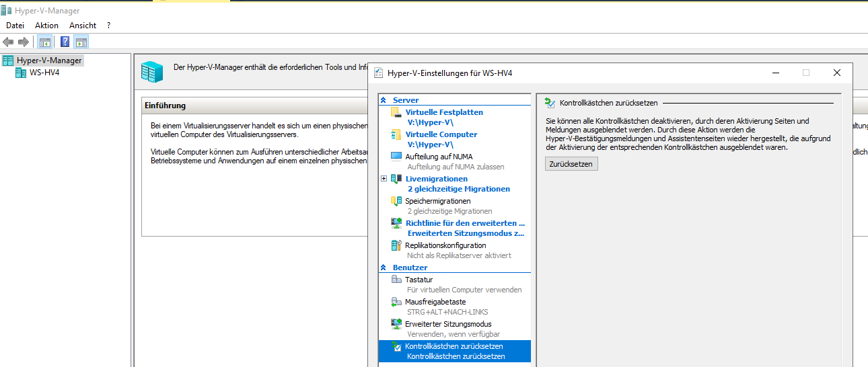Collapse the Benutzer section chevron

click(x=384, y=268)
